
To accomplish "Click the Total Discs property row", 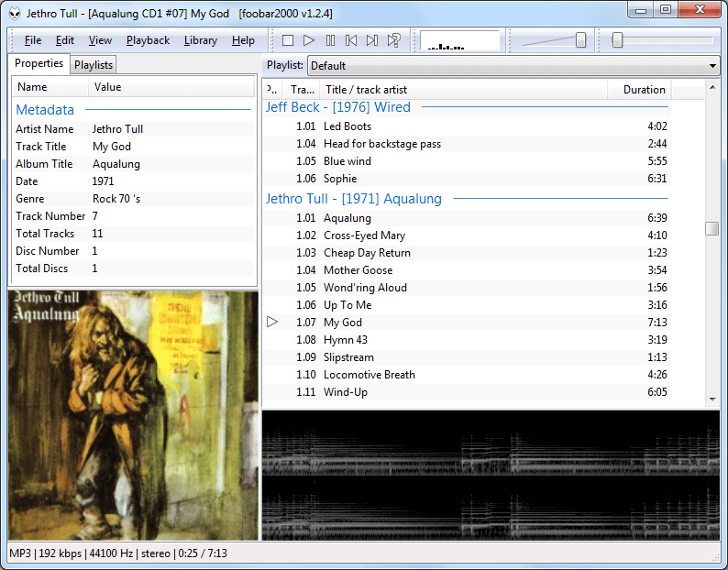I will click(x=133, y=269).
